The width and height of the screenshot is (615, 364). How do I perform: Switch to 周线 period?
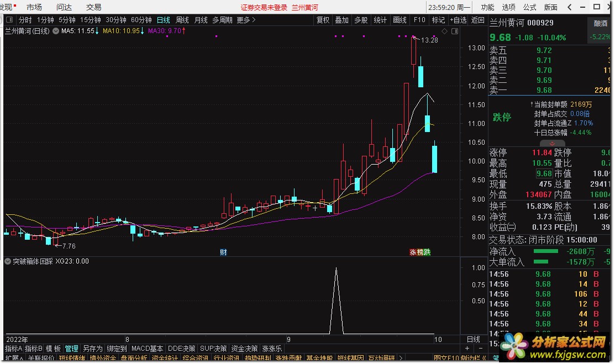(182, 20)
